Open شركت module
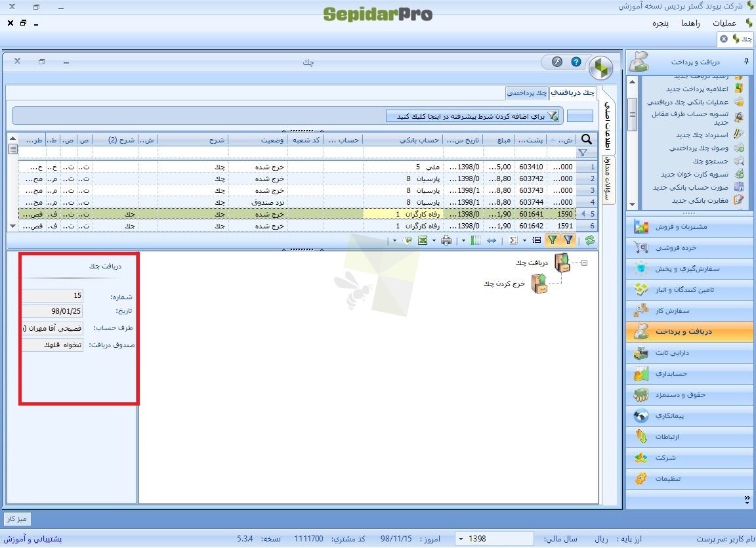The width and height of the screenshot is (756, 548). click(x=690, y=458)
